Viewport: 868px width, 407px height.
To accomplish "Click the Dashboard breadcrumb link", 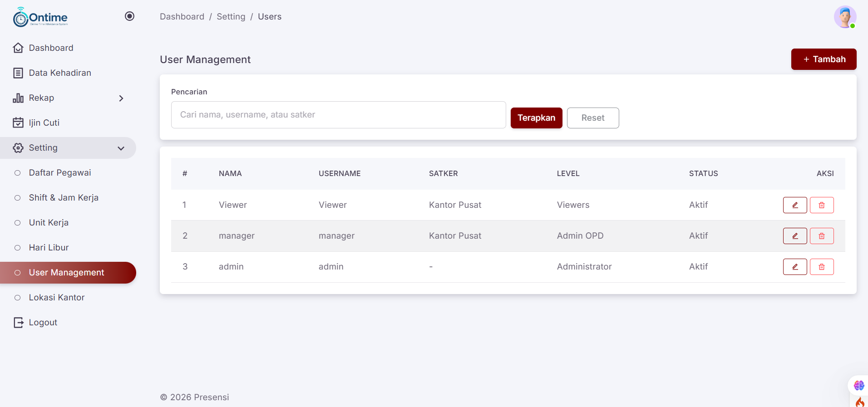I will (x=182, y=17).
